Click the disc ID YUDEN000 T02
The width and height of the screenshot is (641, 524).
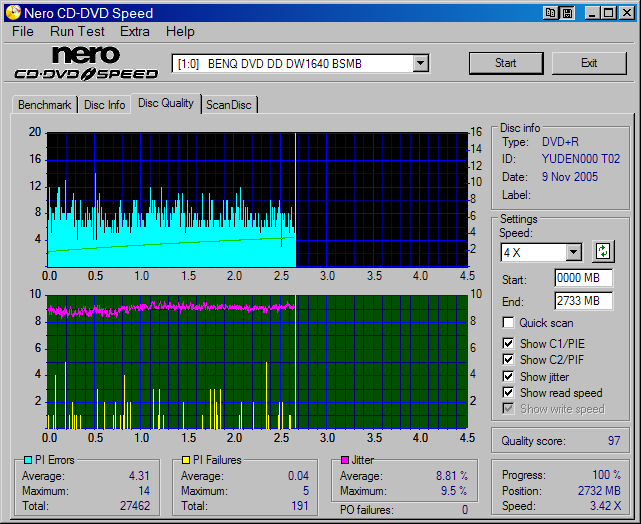point(581,159)
